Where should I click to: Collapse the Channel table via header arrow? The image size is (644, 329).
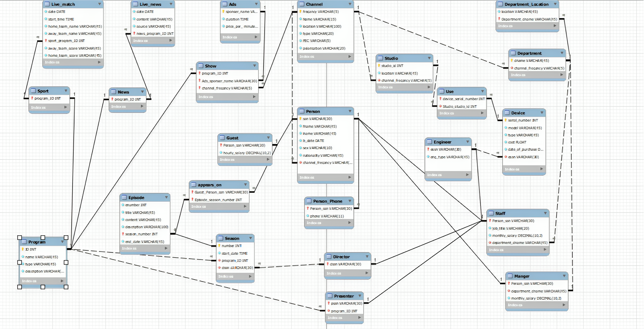tap(350, 4)
